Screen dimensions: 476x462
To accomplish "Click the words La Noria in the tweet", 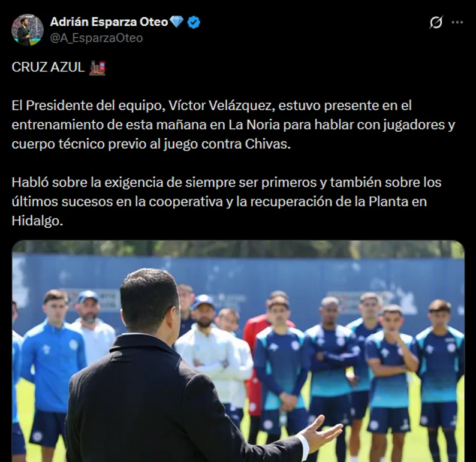I will pyautogui.click(x=254, y=125).
